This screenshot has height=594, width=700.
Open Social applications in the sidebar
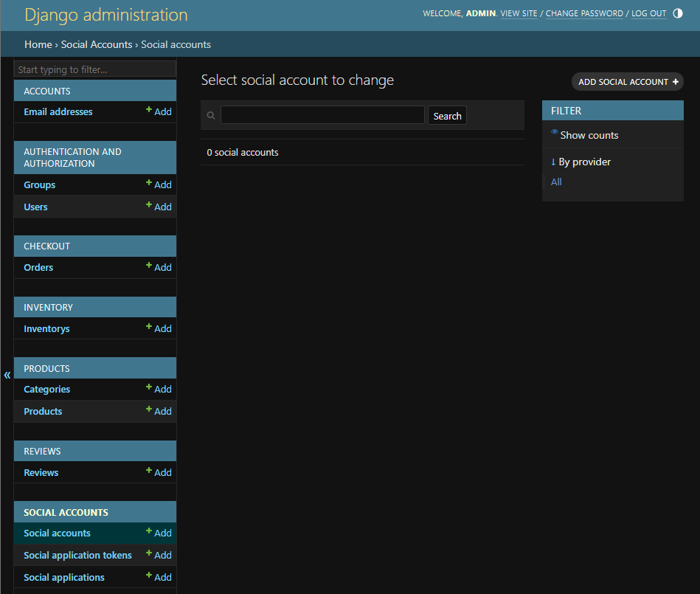pyautogui.click(x=64, y=578)
